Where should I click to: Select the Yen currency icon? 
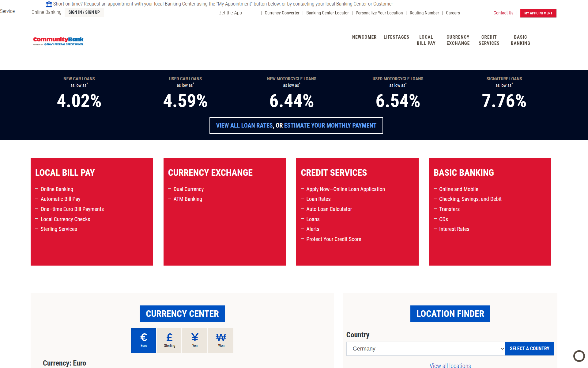[195, 340]
